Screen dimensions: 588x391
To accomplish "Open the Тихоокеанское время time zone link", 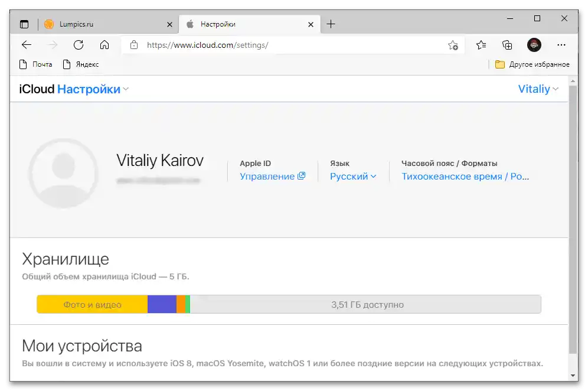I will point(465,177).
